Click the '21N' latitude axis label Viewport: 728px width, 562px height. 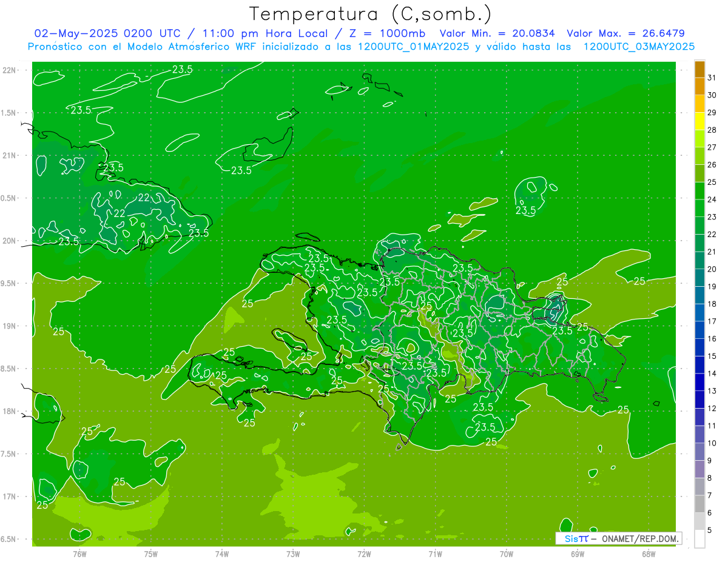click(x=9, y=155)
